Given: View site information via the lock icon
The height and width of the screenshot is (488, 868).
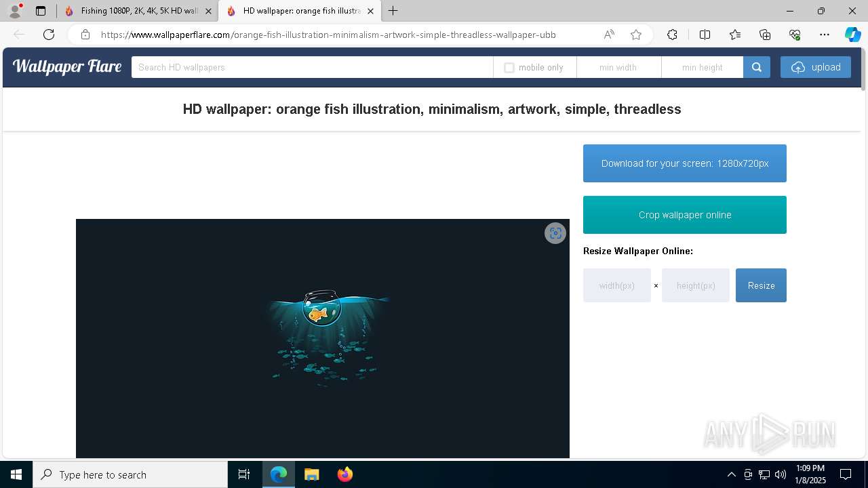Looking at the screenshot, I should [85, 35].
